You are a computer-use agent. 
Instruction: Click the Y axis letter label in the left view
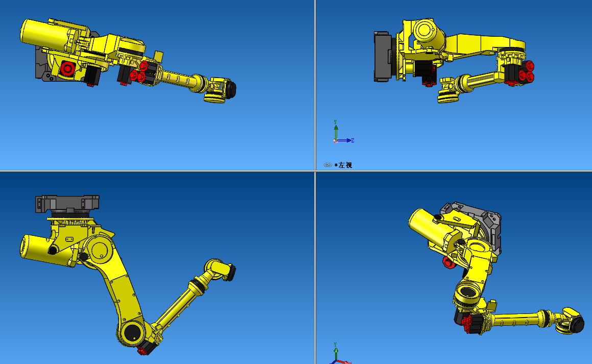click(336, 121)
